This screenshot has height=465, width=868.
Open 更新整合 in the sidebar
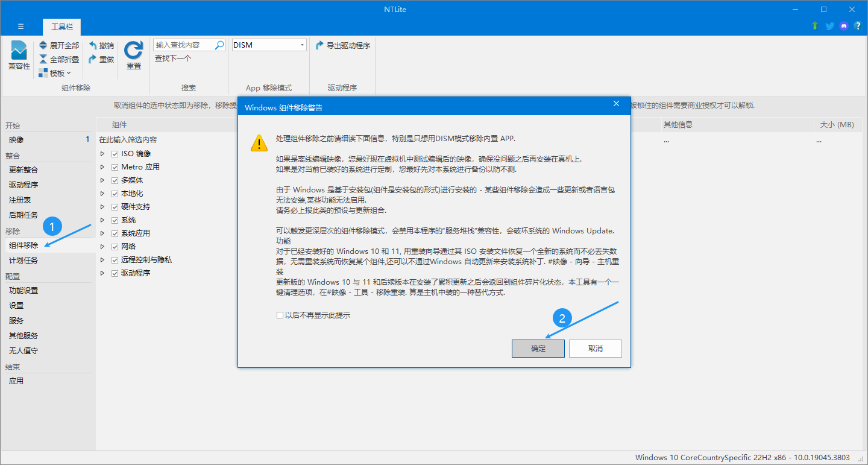click(x=48, y=170)
